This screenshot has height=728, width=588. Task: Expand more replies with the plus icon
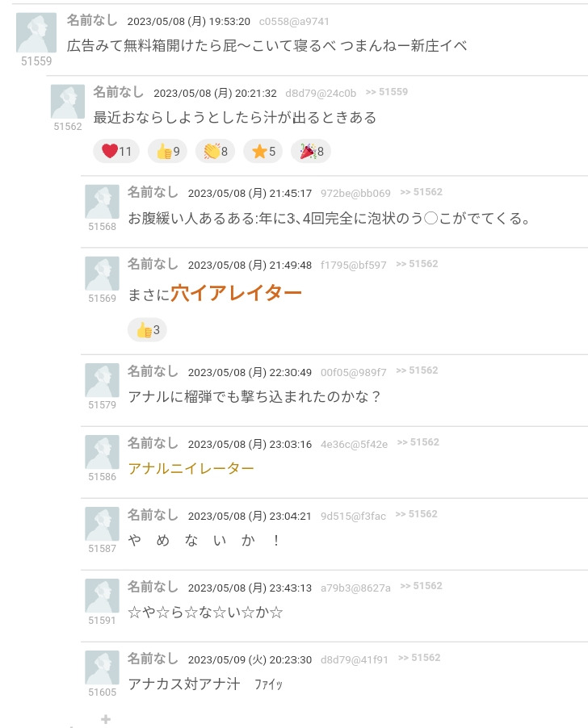pos(106,719)
